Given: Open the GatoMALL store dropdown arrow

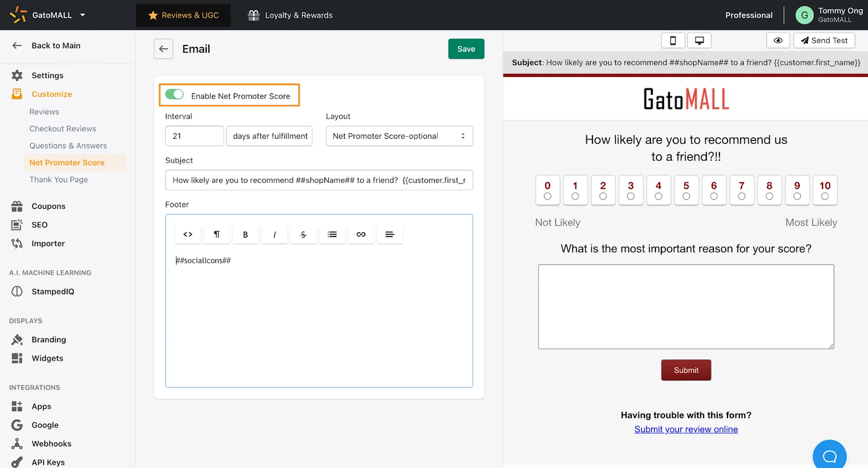Looking at the screenshot, I should (82, 15).
